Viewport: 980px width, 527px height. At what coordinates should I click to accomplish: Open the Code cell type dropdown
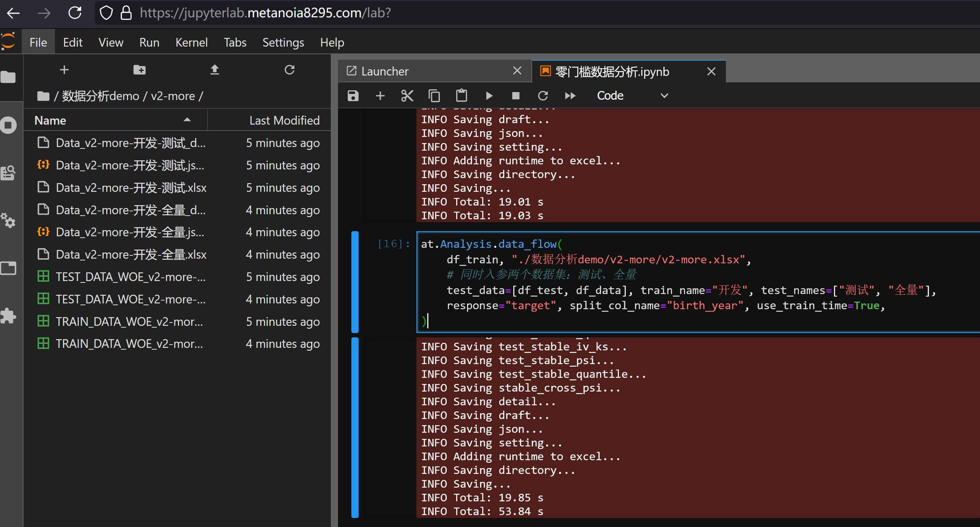[632, 95]
